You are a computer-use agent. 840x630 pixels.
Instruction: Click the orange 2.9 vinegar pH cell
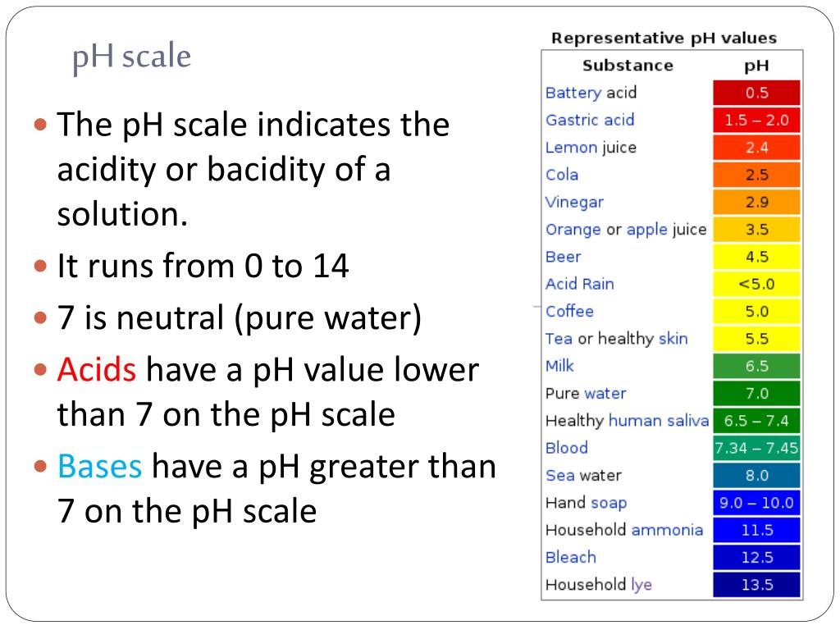click(x=756, y=202)
